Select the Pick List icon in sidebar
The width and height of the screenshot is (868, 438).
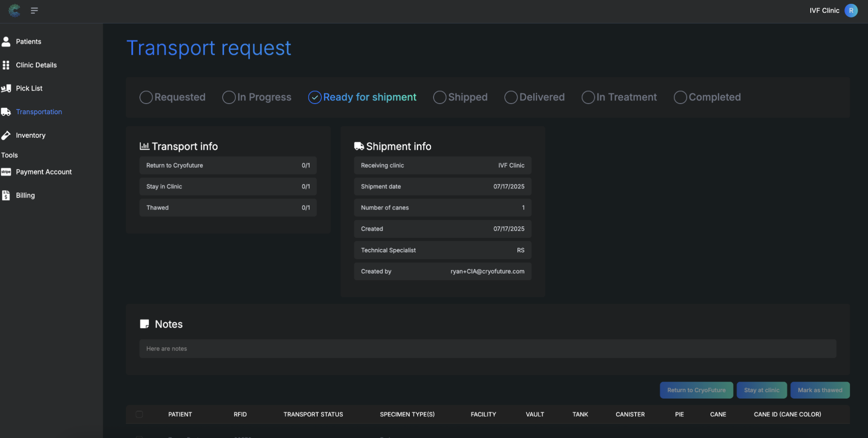(6, 88)
